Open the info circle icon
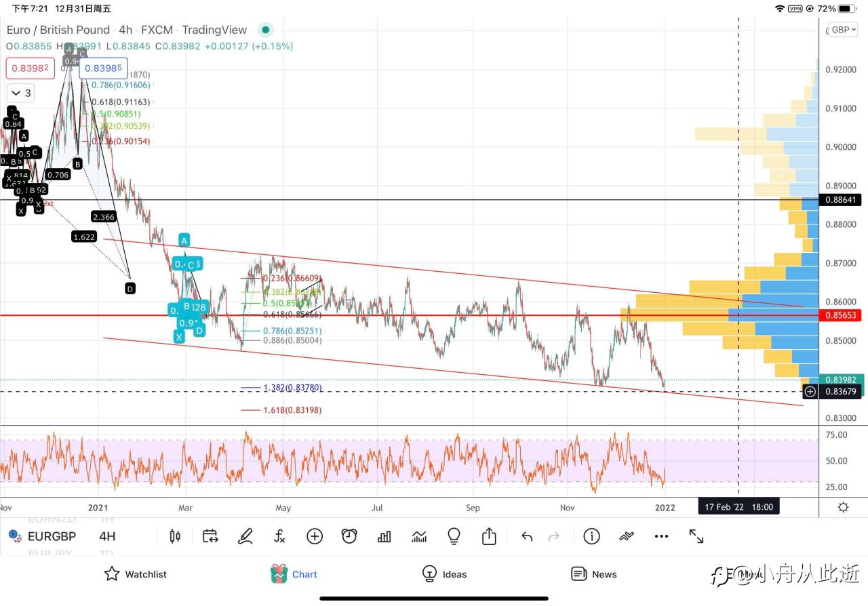Screen dimensions: 868x606 (591, 536)
